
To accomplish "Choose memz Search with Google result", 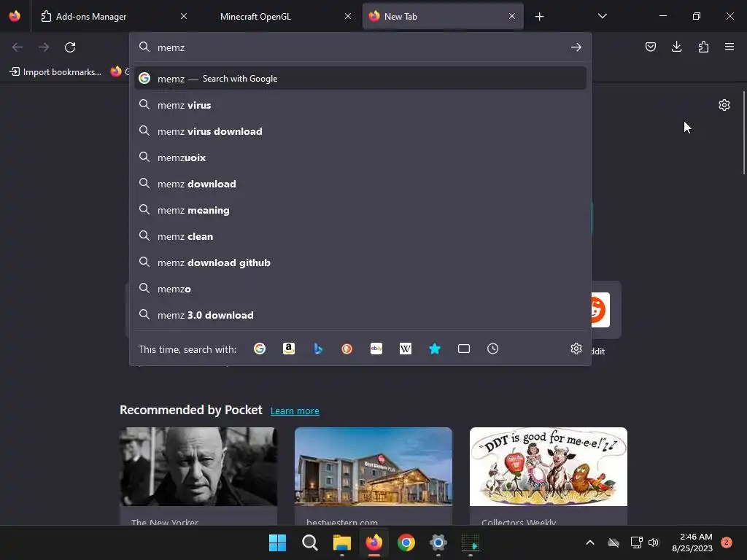I will coord(360,79).
